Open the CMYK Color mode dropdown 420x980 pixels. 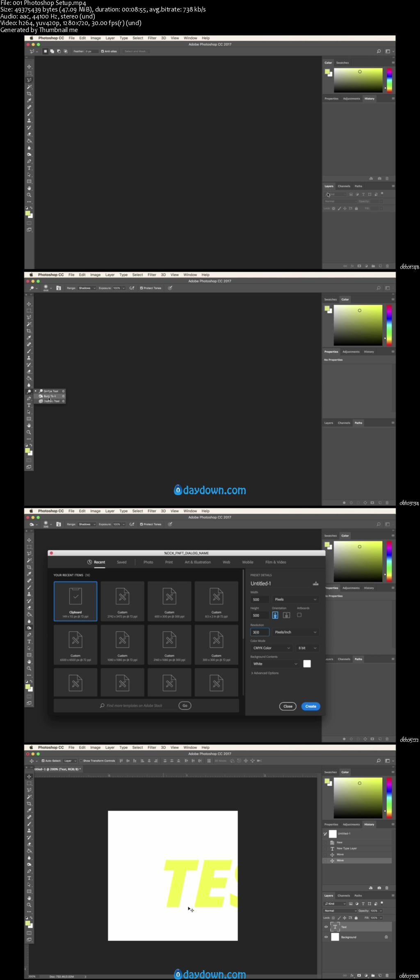pos(271,648)
